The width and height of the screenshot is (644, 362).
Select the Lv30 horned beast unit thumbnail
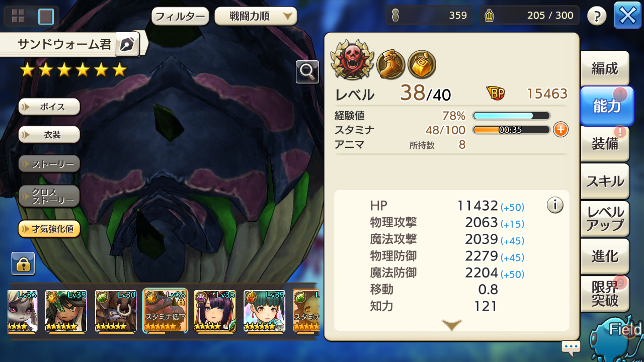pyautogui.click(x=116, y=311)
